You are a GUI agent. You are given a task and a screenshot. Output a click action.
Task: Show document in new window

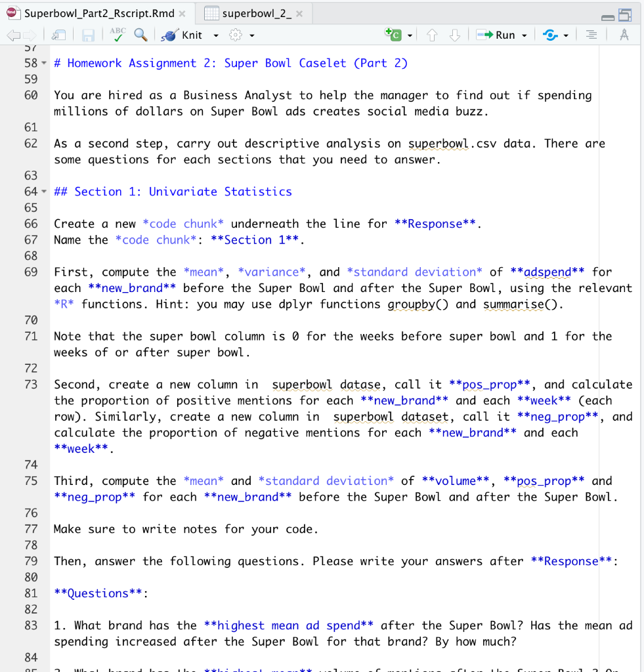click(58, 35)
